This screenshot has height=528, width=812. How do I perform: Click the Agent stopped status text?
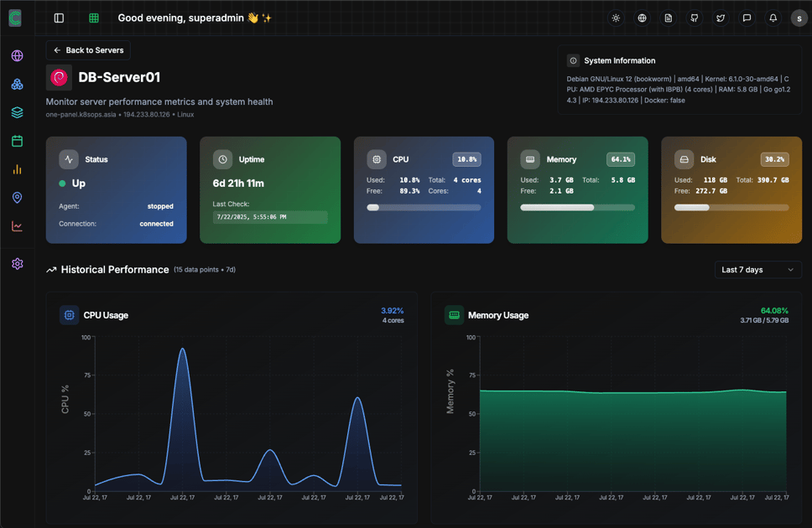coord(160,206)
